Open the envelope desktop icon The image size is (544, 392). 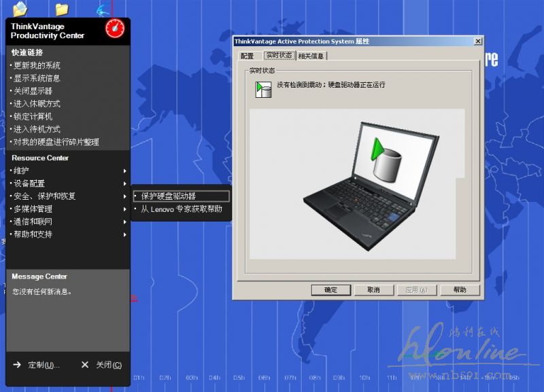[x=20, y=9]
